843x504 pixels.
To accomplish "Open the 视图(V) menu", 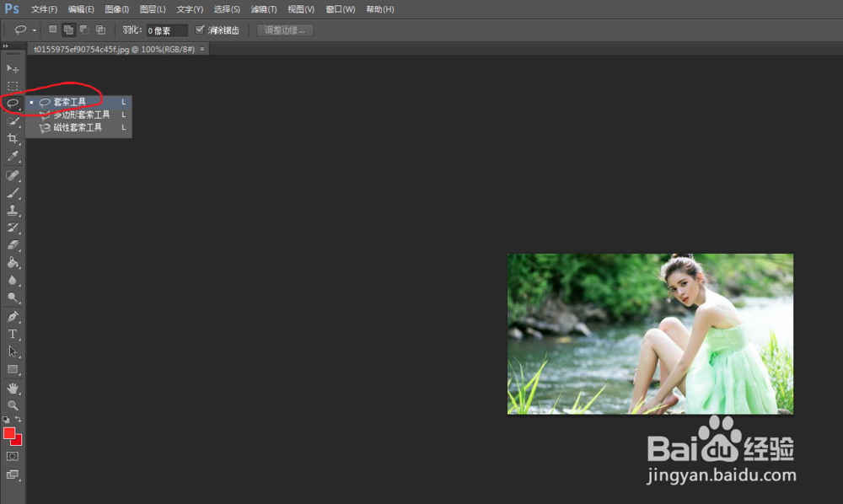I will pyautogui.click(x=301, y=9).
